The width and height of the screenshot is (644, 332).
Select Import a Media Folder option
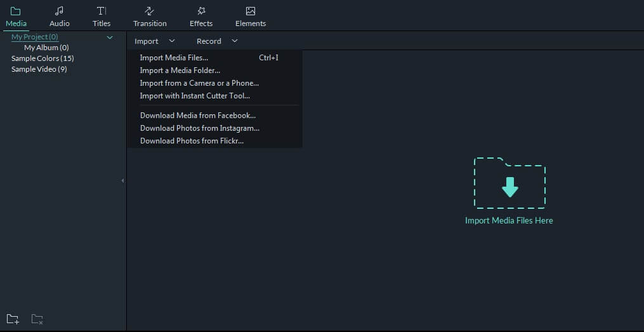click(x=180, y=70)
